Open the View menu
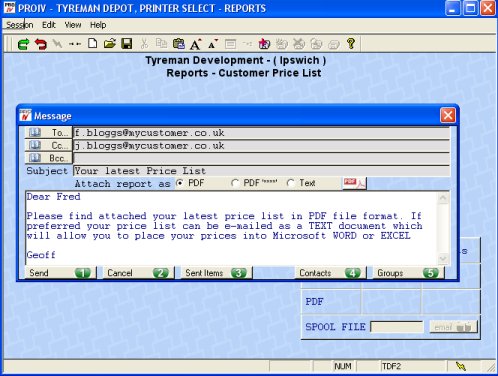 [x=73, y=25]
